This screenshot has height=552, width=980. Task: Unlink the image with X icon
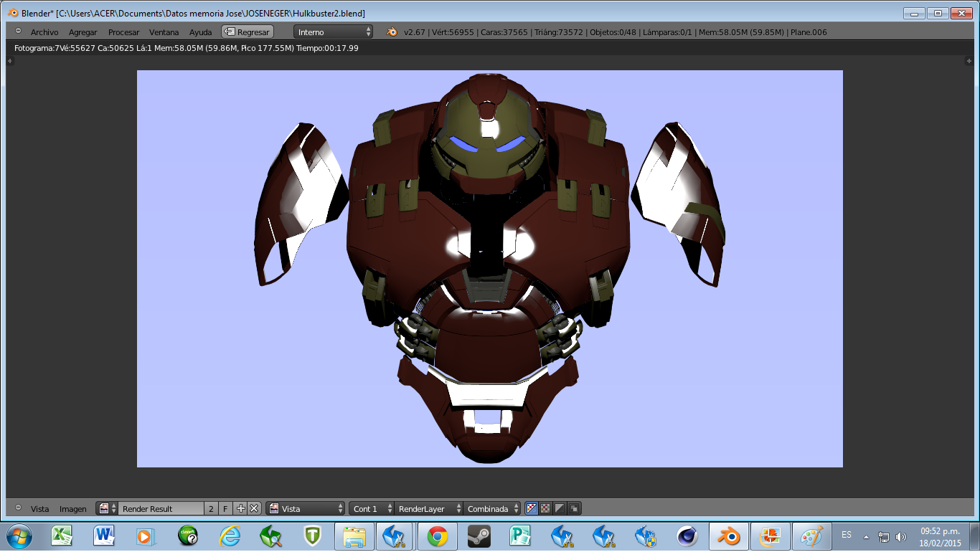[254, 508]
